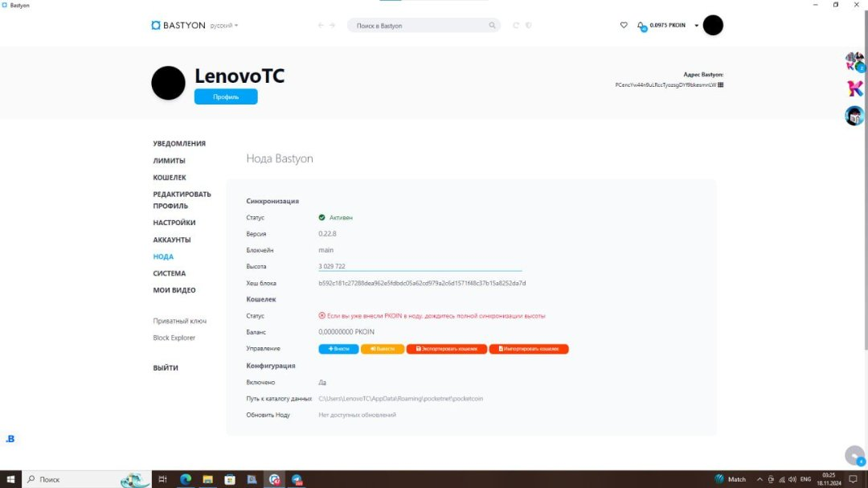Reload the page with refresh icon
Screen dimensions: 868x488
(516, 26)
